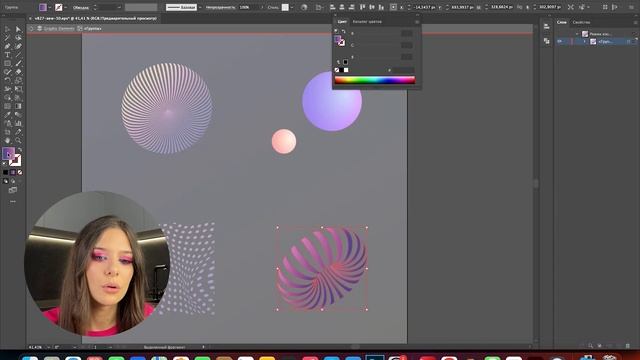Select the Lasso tool
640x360 pixels.
(x=18, y=38)
